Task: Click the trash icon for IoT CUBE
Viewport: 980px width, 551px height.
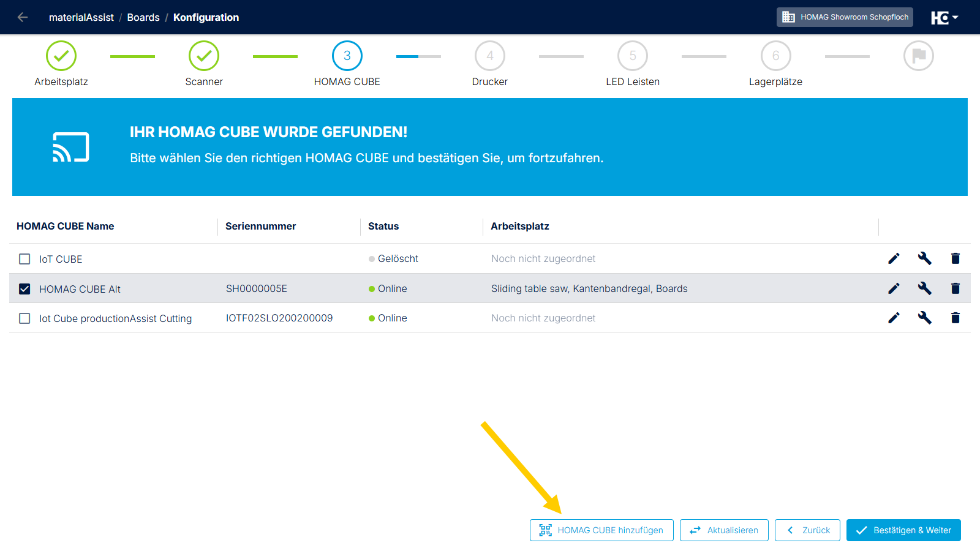Action: pos(955,258)
